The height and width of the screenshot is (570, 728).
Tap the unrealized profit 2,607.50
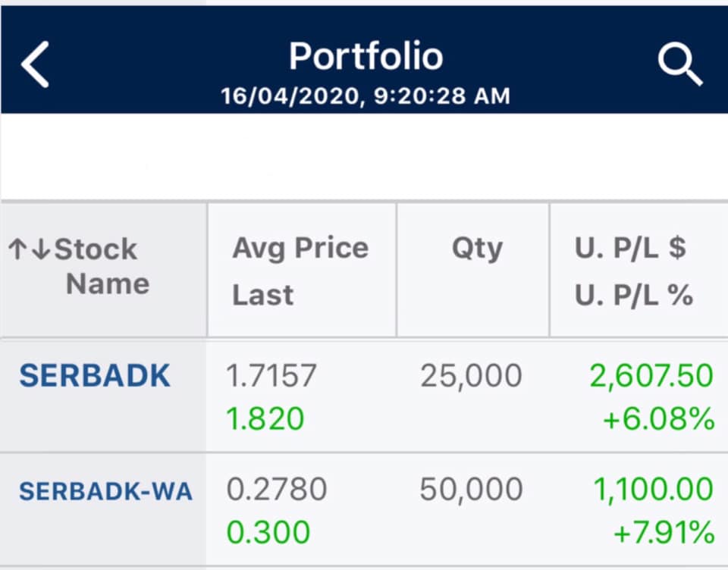[x=651, y=375]
